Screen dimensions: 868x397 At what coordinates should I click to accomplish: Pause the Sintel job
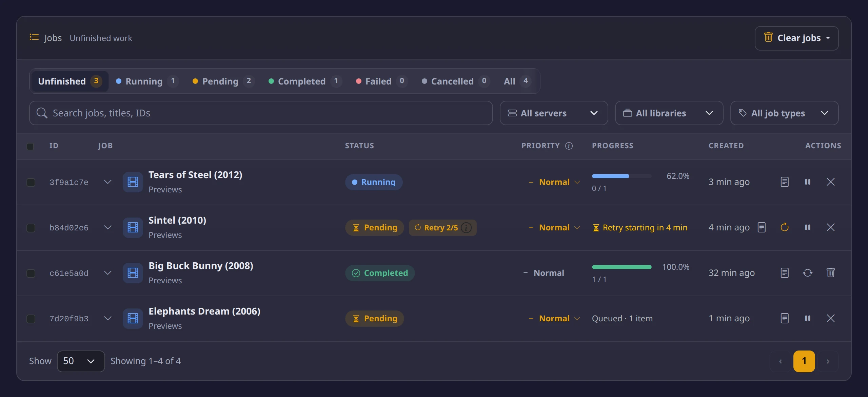click(x=807, y=227)
